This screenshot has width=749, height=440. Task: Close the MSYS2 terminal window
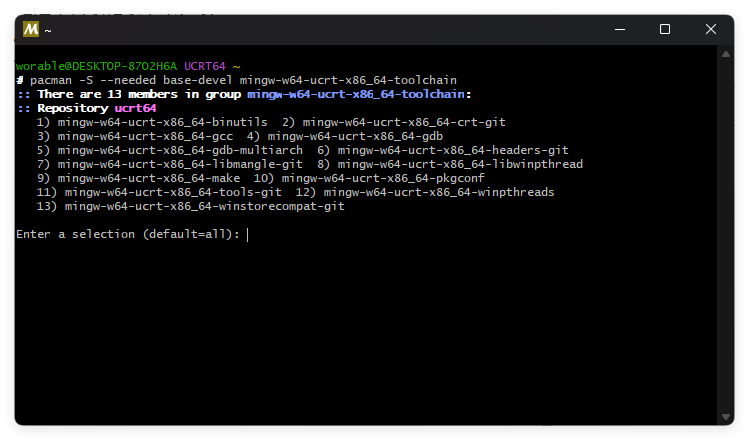[711, 30]
